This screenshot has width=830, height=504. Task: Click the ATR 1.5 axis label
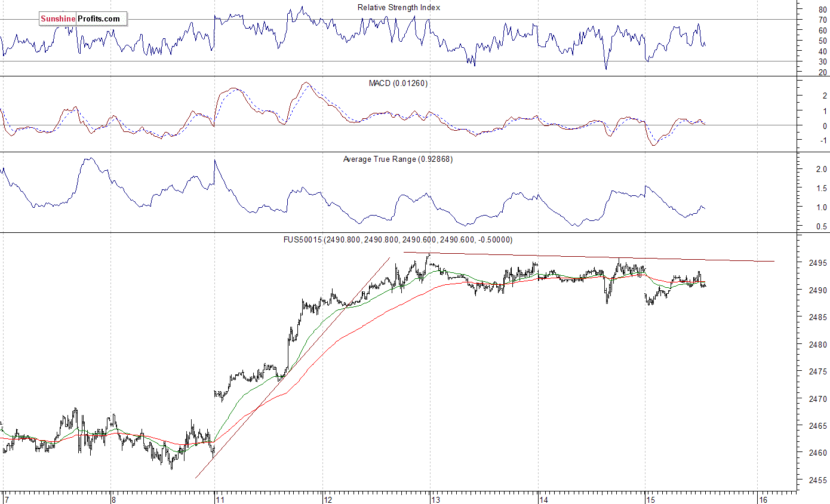point(822,189)
